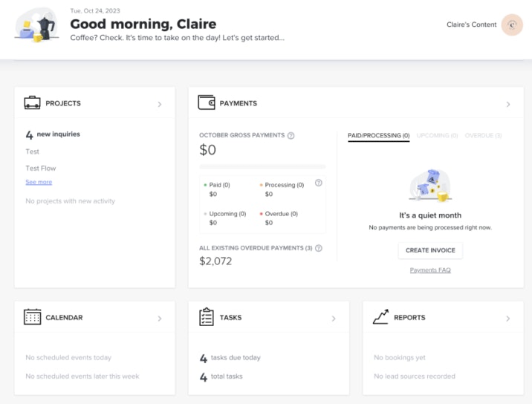Click help icon beside All Existing Overdue Payments
This screenshot has width=532, height=404.
click(x=319, y=248)
